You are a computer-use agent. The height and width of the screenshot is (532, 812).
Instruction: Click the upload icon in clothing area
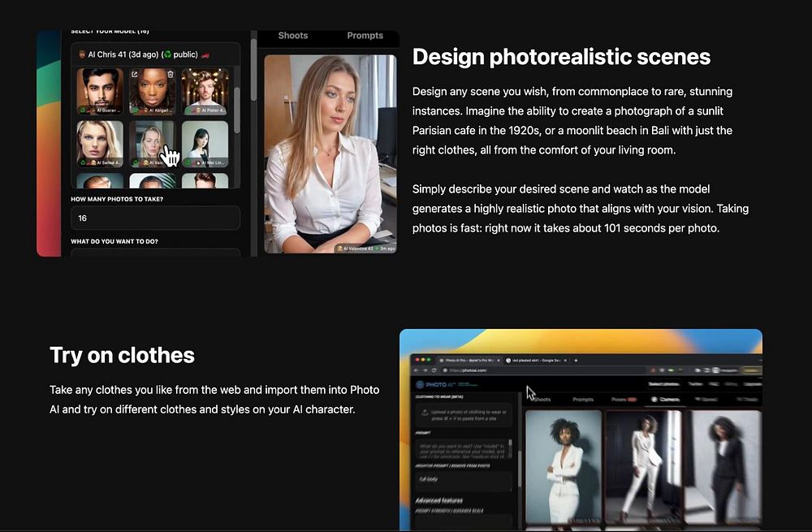pyautogui.click(x=425, y=413)
